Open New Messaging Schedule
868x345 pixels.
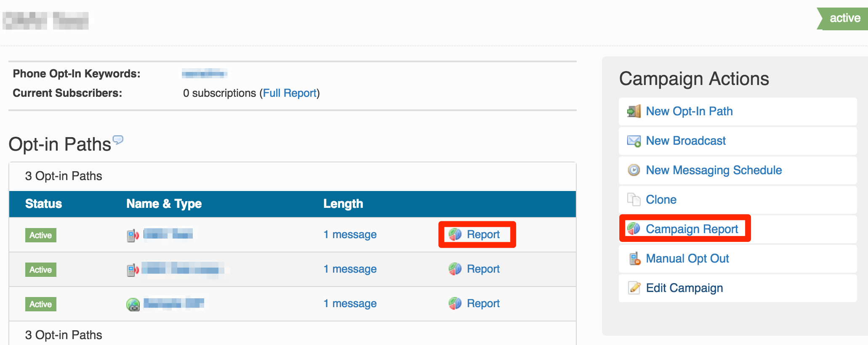point(714,170)
